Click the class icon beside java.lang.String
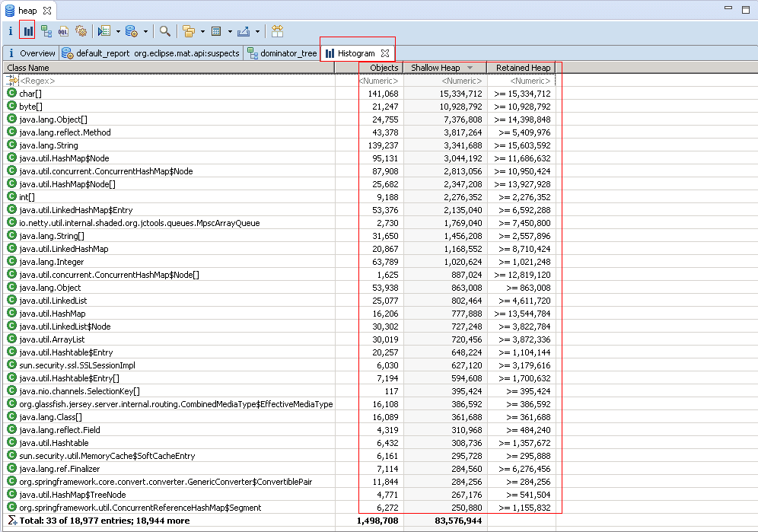758x532 pixels. pos(11,145)
